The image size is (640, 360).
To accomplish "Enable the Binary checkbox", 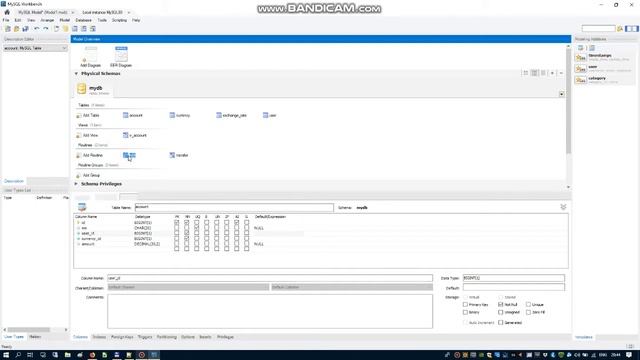I will [465, 312].
